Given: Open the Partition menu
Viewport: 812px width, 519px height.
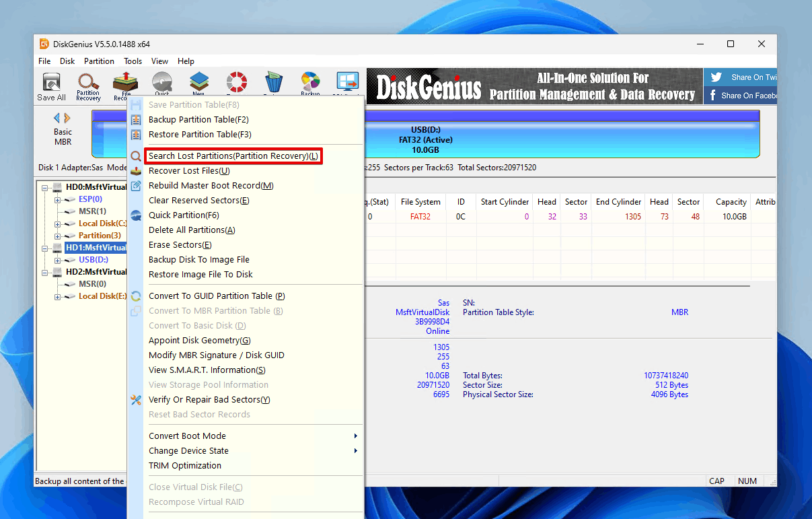Looking at the screenshot, I should 99,61.
